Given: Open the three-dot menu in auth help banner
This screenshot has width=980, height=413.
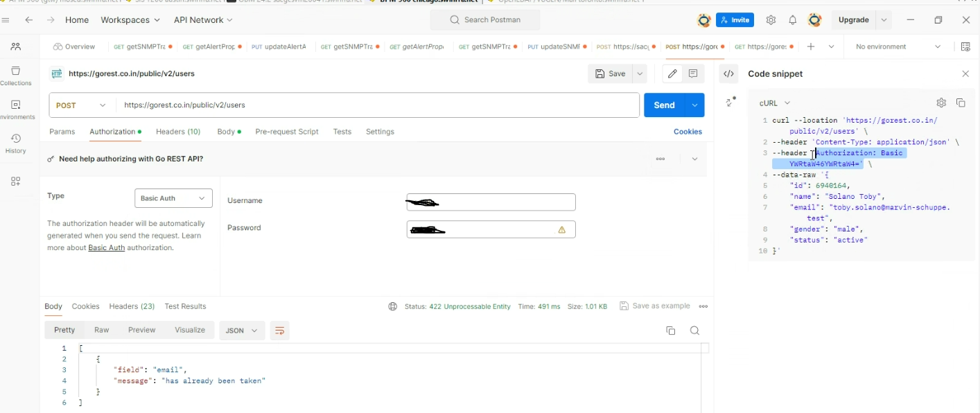Looking at the screenshot, I should (x=660, y=159).
